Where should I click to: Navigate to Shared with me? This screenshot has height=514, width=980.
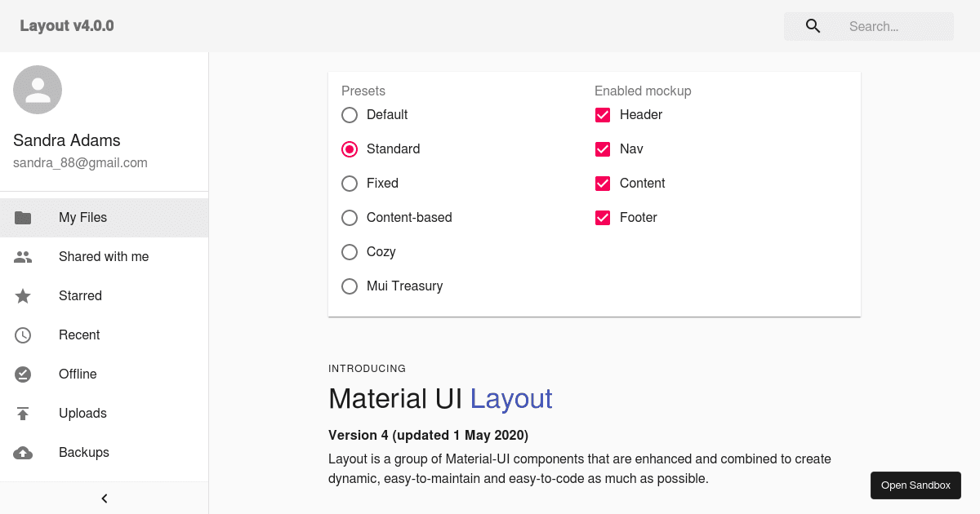point(104,256)
